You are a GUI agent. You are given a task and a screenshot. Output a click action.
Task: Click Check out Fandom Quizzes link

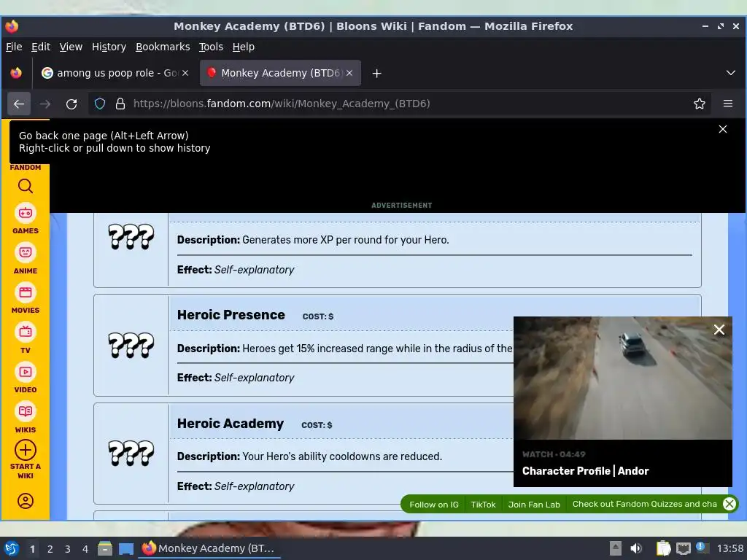(644, 504)
